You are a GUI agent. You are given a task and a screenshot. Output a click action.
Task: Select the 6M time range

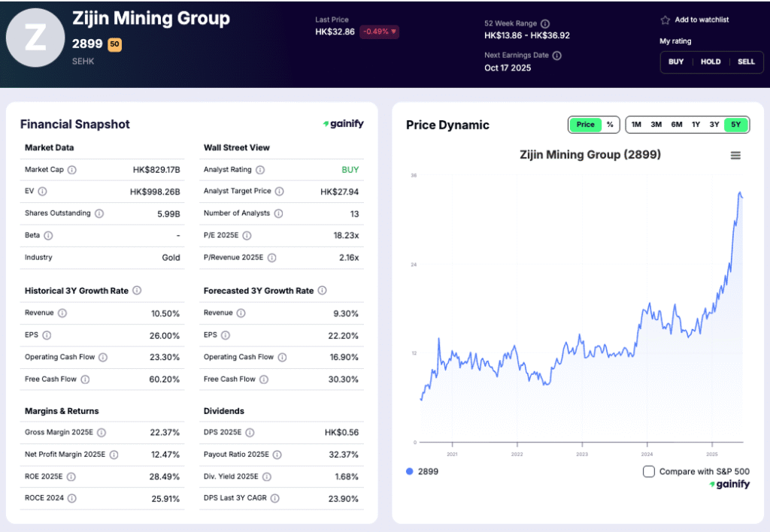click(676, 125)
